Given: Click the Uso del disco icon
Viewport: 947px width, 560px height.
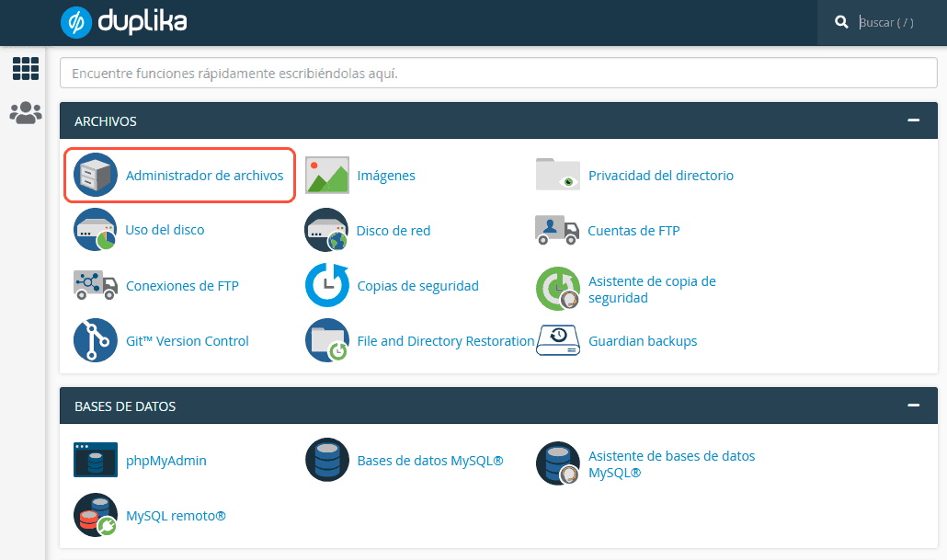Looking at the screenshot, I should pos(95,230).
